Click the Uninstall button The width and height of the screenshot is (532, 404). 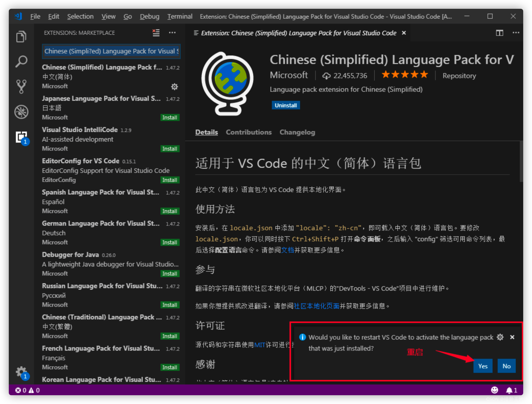pos(286,105)
